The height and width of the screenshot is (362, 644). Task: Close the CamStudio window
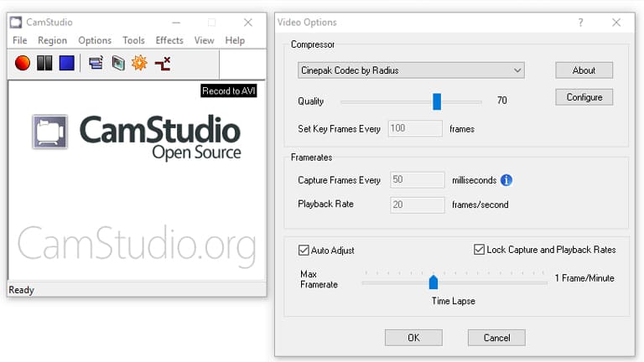click(x=248, y=23)
